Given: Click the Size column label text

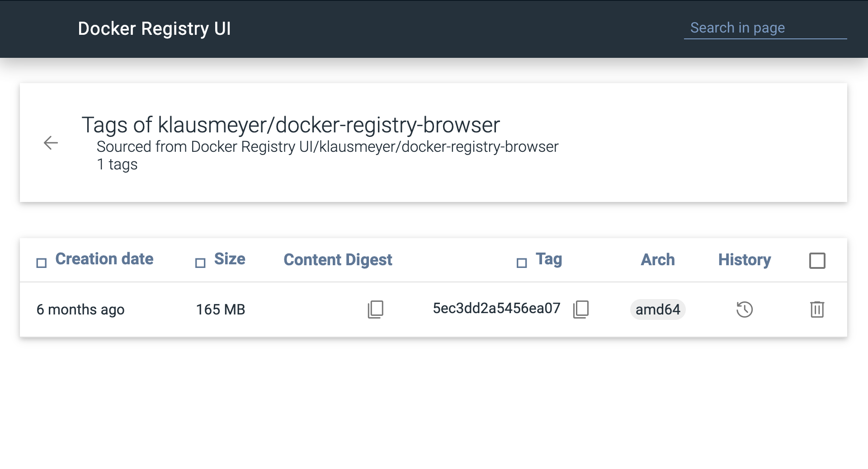Looking at the screenshot, I should point(230,259).
